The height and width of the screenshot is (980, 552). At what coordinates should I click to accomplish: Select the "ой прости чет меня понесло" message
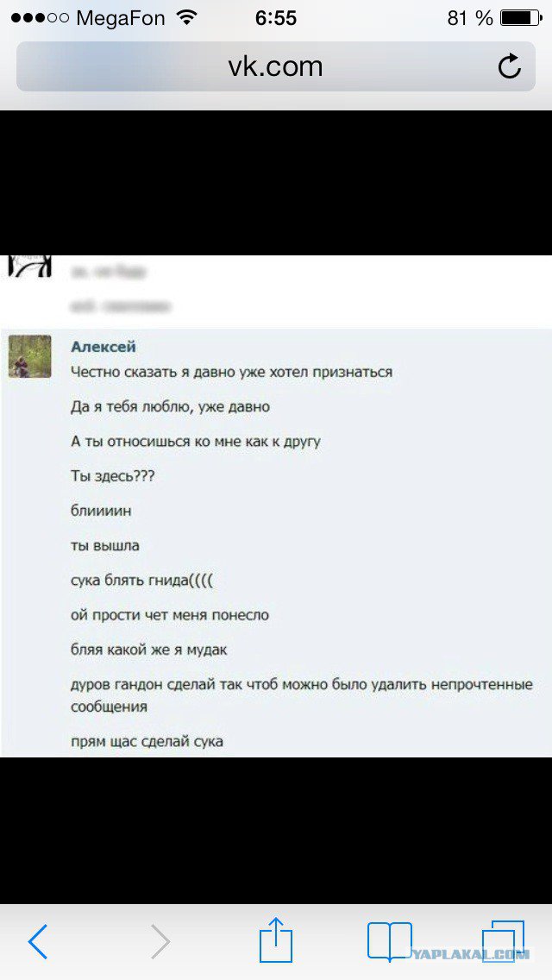(169, 615)
